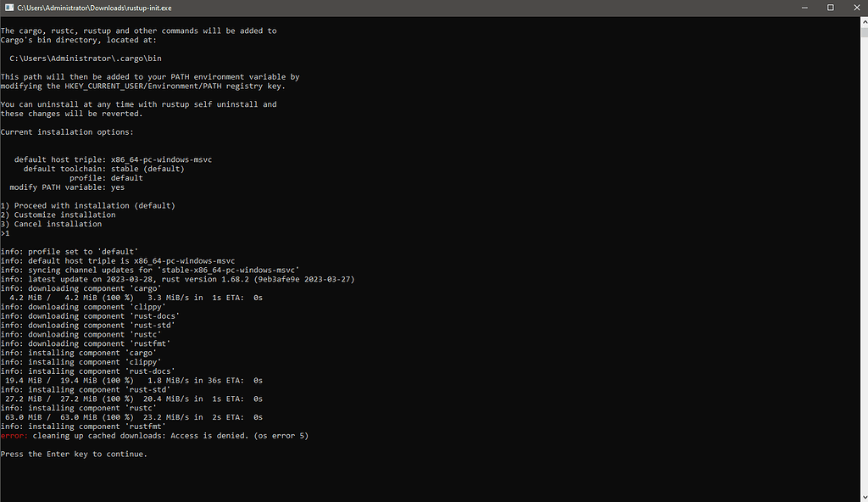The width and height of the screenshot is (868, 502).
Task: Minimize the rustup-init console window
Action: click(x=804, y=7)
